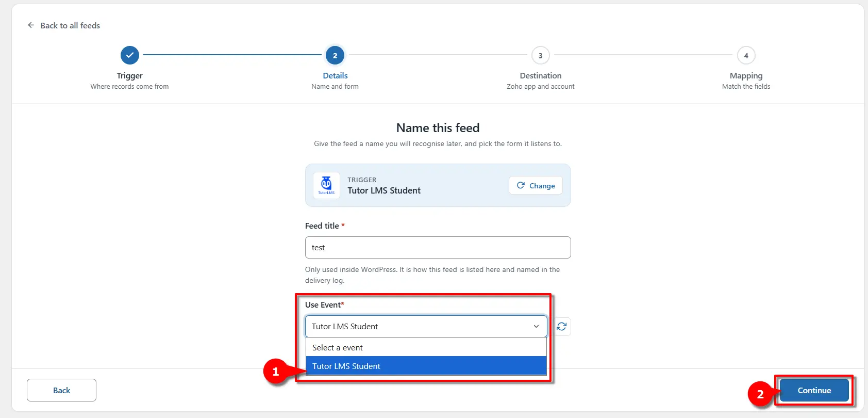Click 'Zoho app and account' subtitle text

tap(540, 86)
